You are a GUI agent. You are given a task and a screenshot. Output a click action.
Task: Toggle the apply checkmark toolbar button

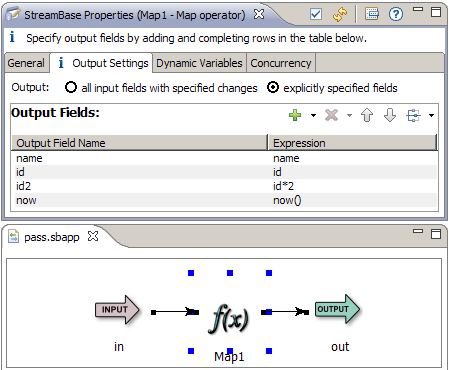(316, 14)
